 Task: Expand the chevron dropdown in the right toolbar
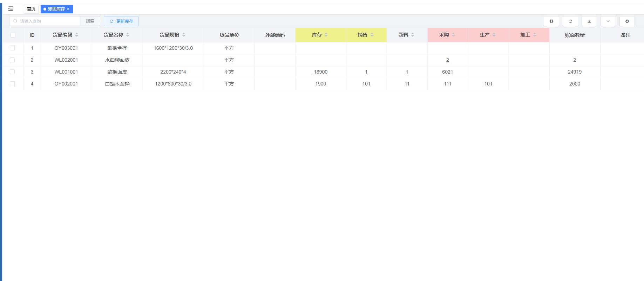coord(608,21)
